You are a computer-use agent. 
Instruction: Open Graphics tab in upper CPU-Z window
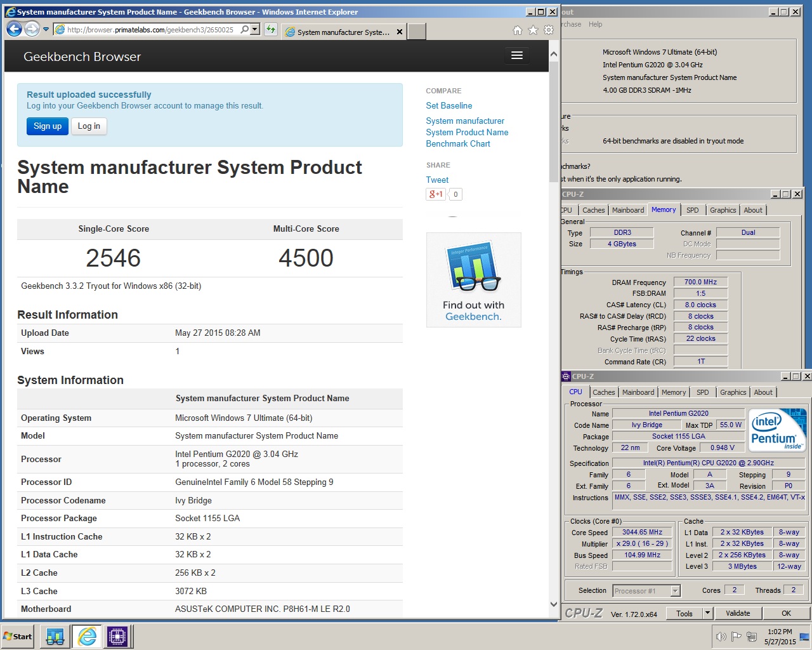(x=723, y=210)
